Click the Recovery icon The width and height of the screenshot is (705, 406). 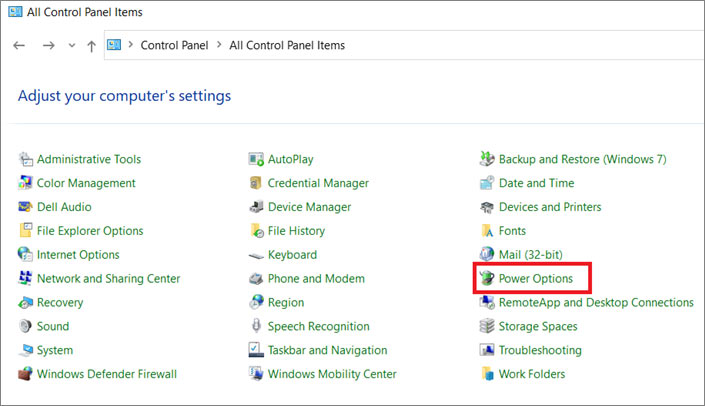tap(26, 302)
